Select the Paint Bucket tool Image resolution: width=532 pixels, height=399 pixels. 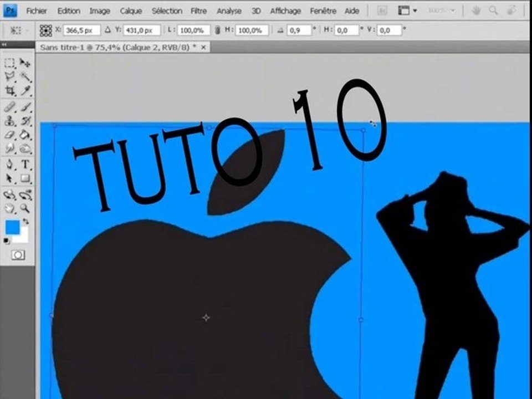tap(25, 135)
